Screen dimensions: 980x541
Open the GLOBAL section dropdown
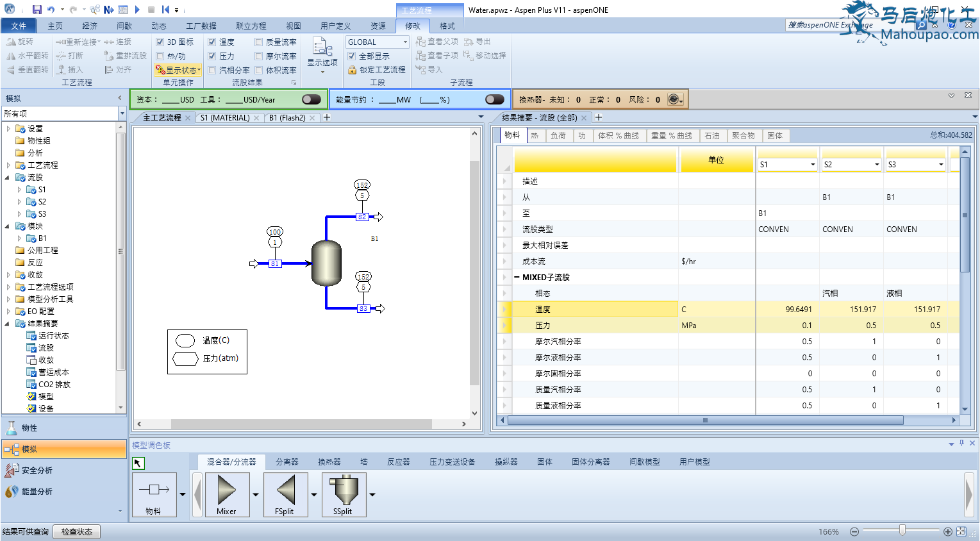click(x=405, y=42)
